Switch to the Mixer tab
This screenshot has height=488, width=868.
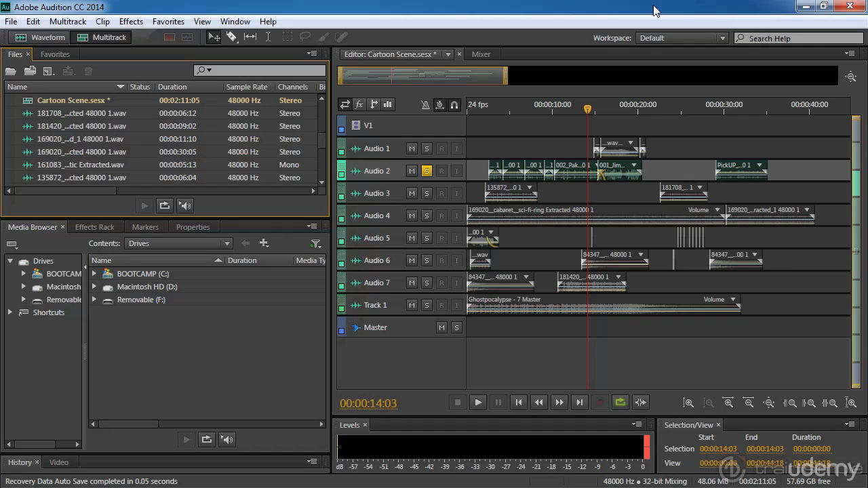(x=481, y=54)
